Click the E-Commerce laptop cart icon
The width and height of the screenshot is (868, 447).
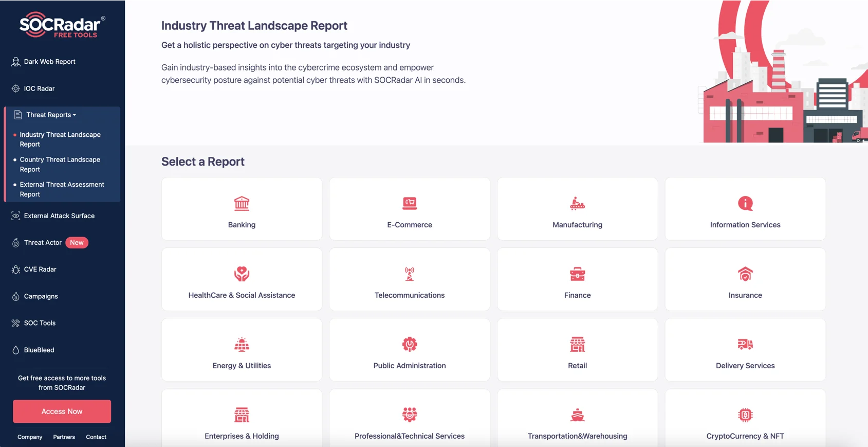[410, 204]
